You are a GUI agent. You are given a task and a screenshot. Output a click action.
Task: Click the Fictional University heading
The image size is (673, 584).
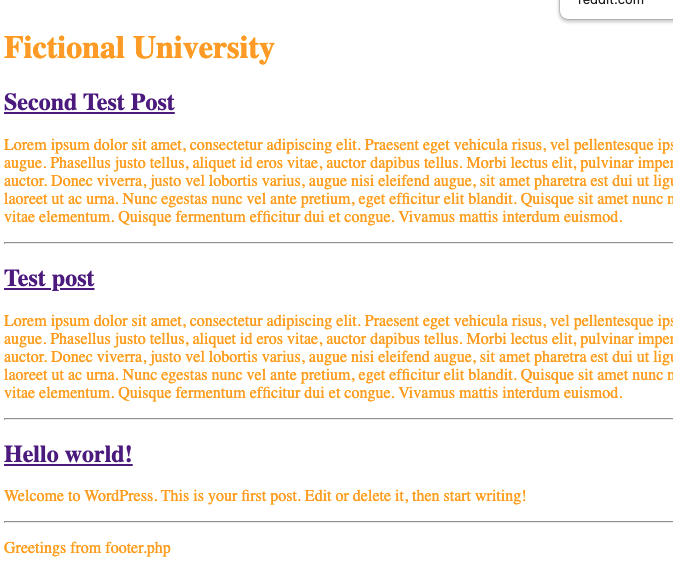(x=139, y=48)
